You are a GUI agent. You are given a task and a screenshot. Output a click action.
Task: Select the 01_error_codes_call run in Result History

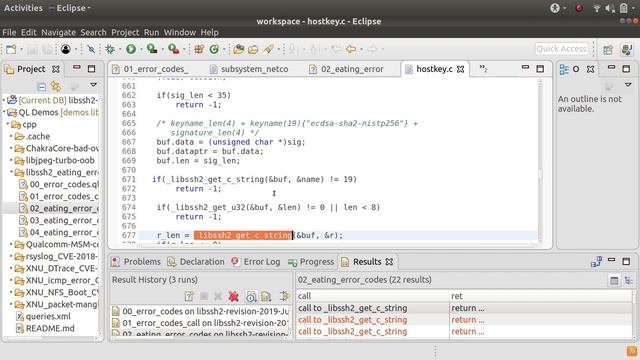200,323
